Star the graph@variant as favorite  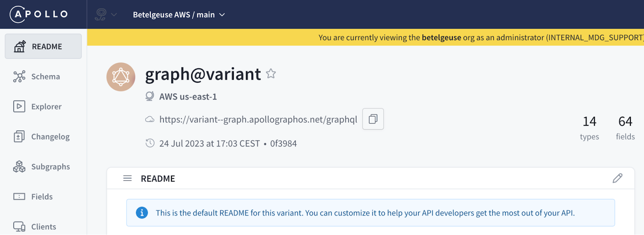[x=271, y=74]
